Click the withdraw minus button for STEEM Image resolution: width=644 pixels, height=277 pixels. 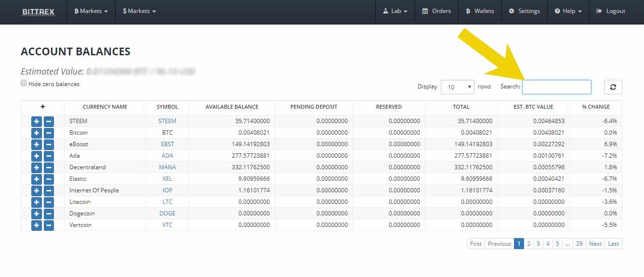pyautogui.click(x=49, y=121)
